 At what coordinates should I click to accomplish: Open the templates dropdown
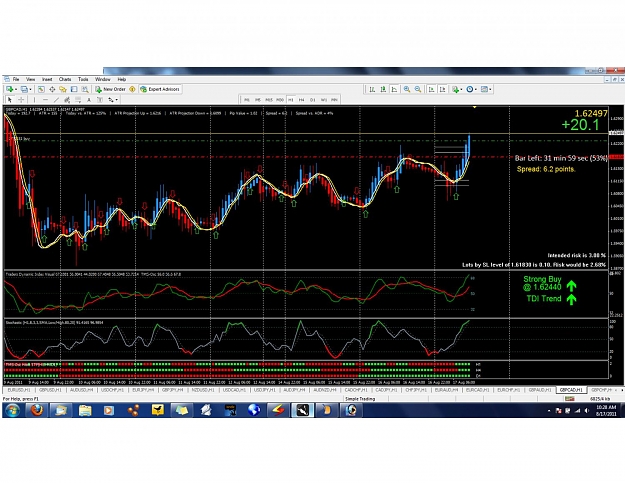pyautogui.click(x=486, y=89)
